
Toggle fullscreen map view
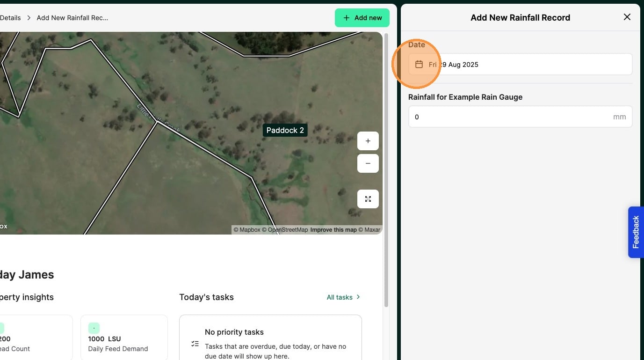coord(368,199)
